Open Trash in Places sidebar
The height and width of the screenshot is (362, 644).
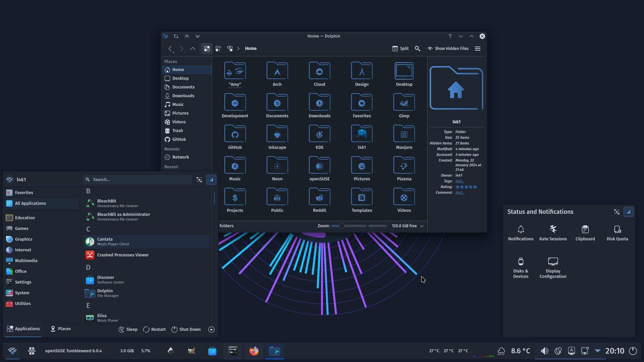point(187,131)
